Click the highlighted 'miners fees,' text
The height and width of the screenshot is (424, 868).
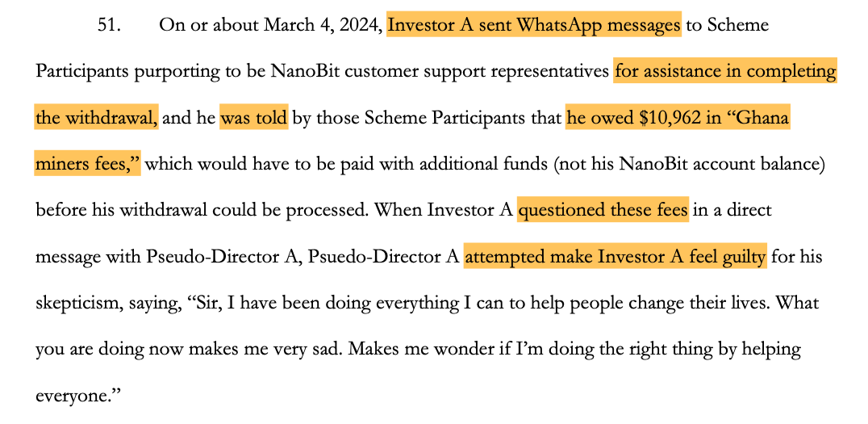pyautogui.click(x=87, y=163)
